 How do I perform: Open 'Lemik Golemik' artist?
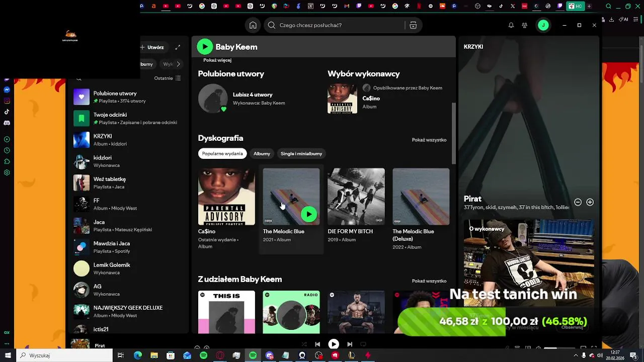[x=128, y=268]
